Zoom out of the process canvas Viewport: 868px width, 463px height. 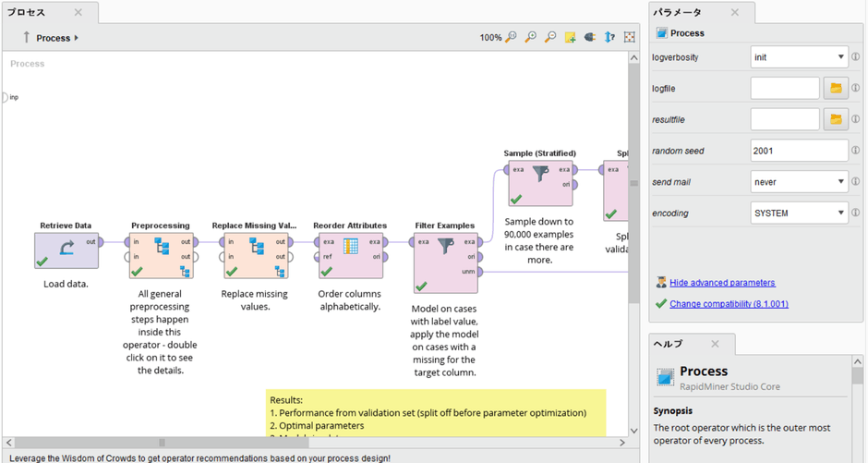point(550,38)
